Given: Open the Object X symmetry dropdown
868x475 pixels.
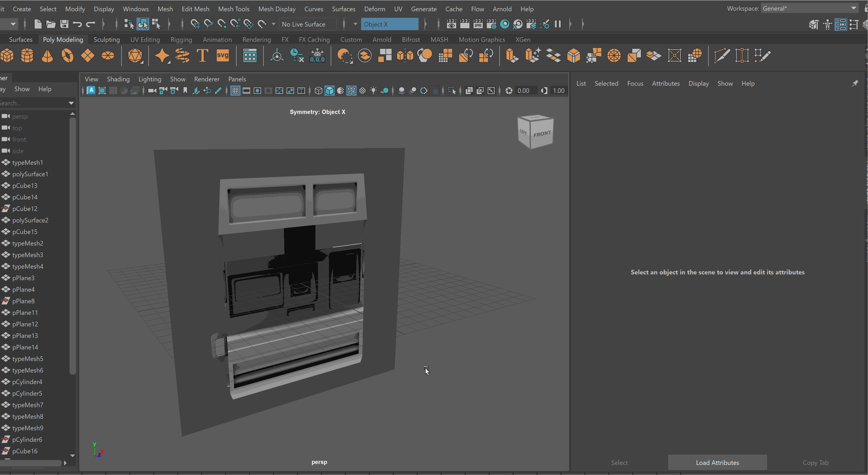Looking at the screenshot, I should point(389,24).
